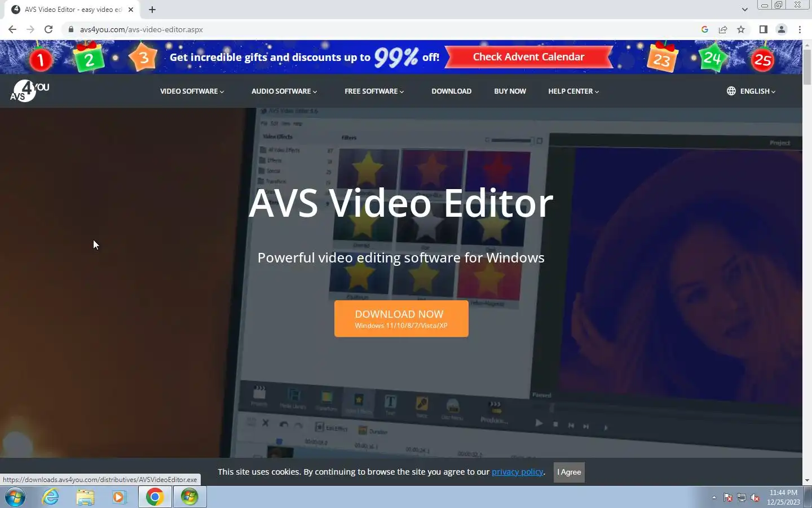This screenshot has height=508, width=812.
Task: Reload the page with the refresh icon
Action: coord(48,29)
